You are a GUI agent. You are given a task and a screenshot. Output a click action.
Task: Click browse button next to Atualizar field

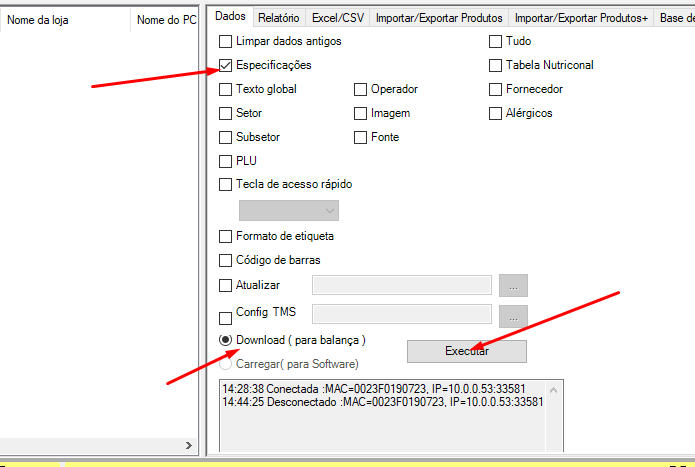tap(512, 285)
